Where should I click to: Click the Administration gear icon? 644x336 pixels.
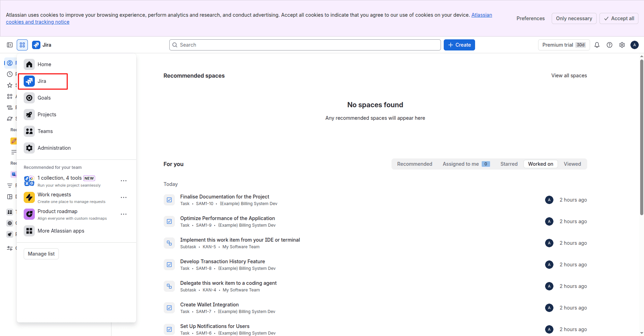click(29, 148)
